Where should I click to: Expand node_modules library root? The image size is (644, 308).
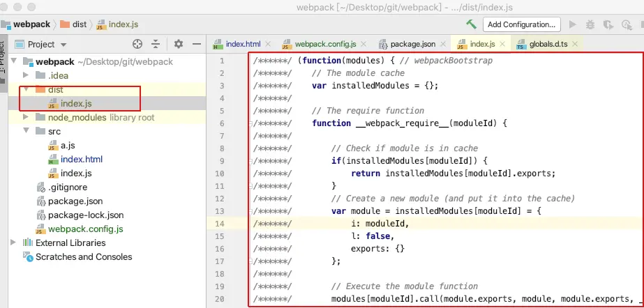[x=27, y=117]
